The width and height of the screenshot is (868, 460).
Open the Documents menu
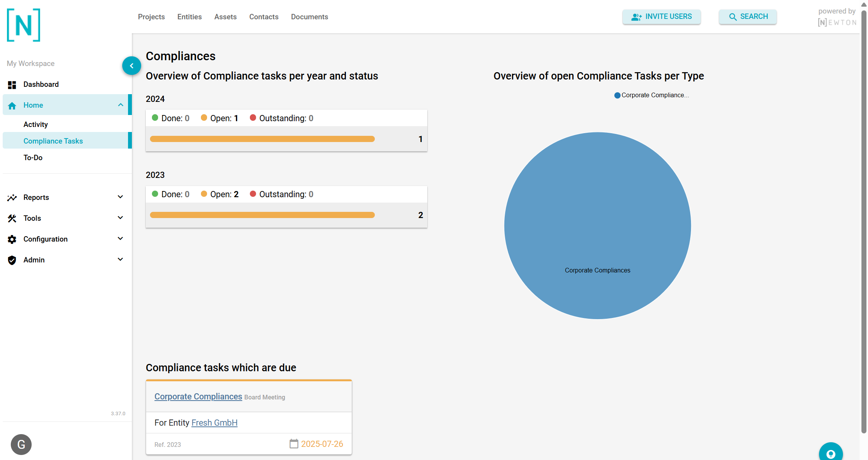(x=309, y=17)
